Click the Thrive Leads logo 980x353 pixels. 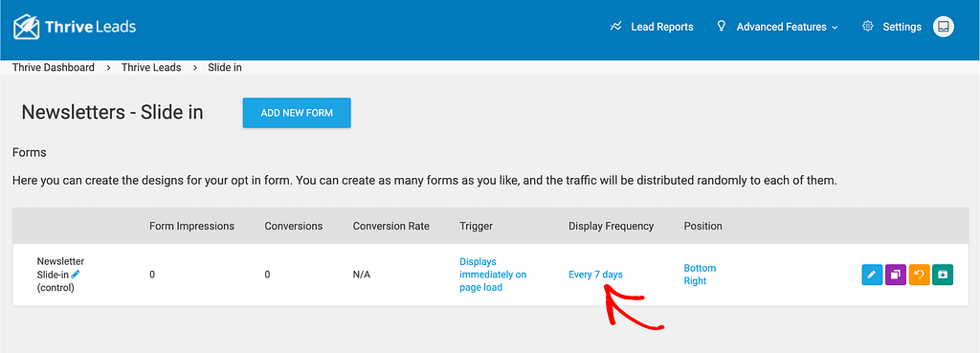(75, 27)
